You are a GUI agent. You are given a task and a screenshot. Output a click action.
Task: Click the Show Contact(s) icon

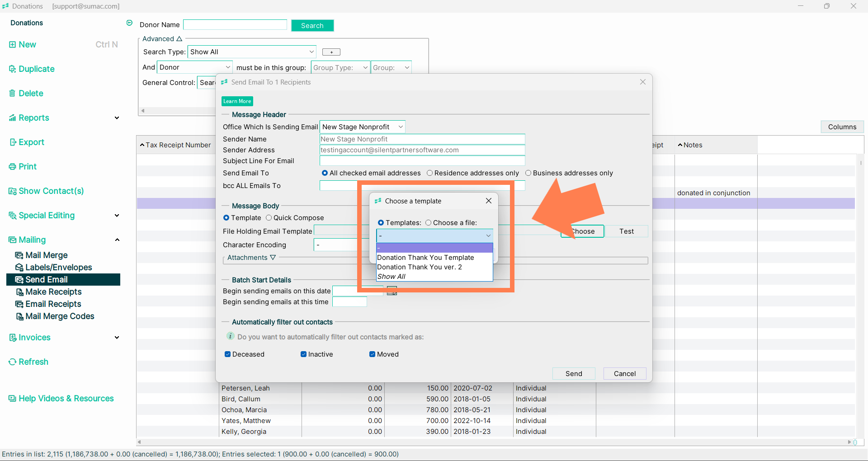[12, 191]
